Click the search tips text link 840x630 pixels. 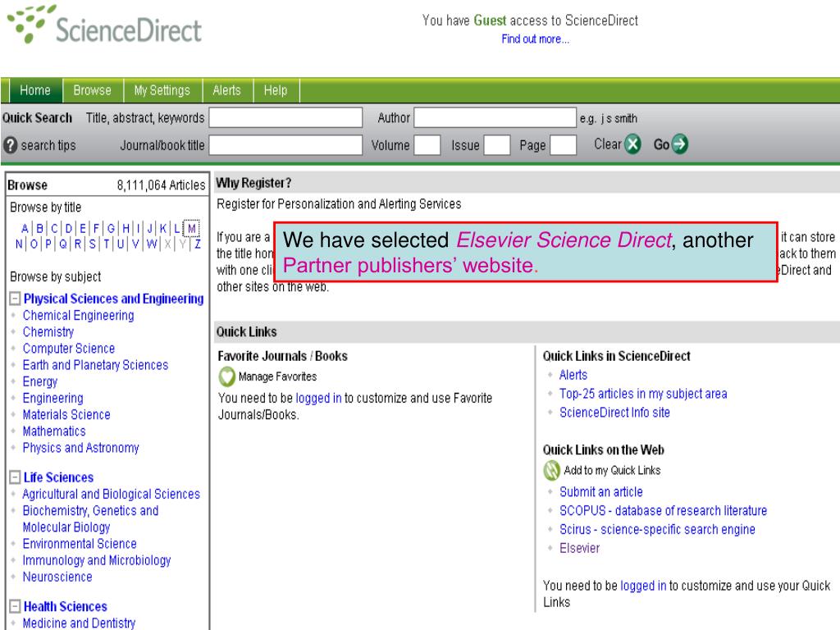click(48, 145)
